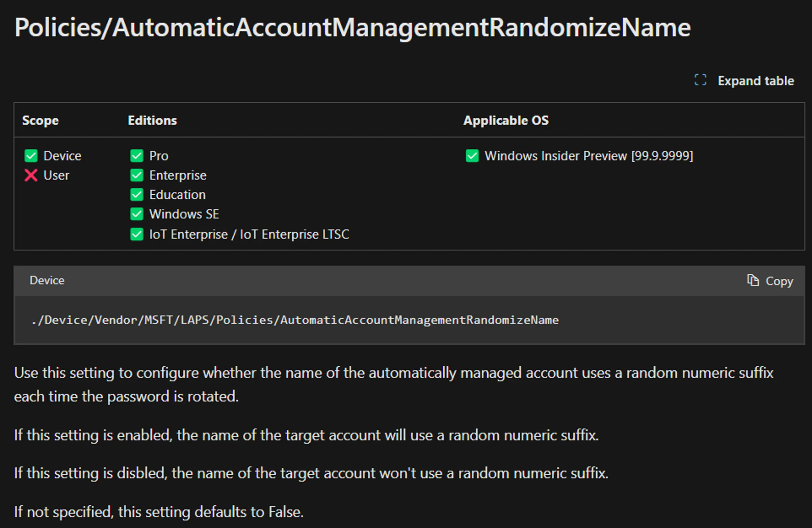Select the page heading Policies/AutomaticAccountManagementRandomizeName

pyautogui.click(x=352, y=28)
